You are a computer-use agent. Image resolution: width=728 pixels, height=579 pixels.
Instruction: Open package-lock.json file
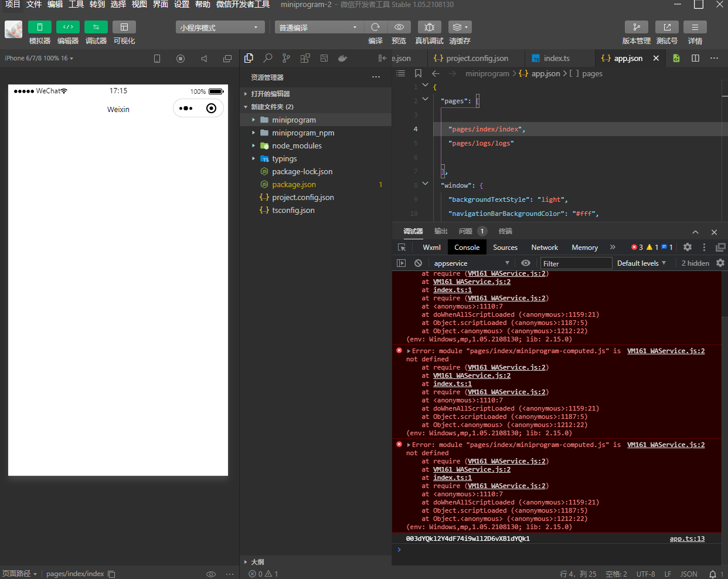315,171
